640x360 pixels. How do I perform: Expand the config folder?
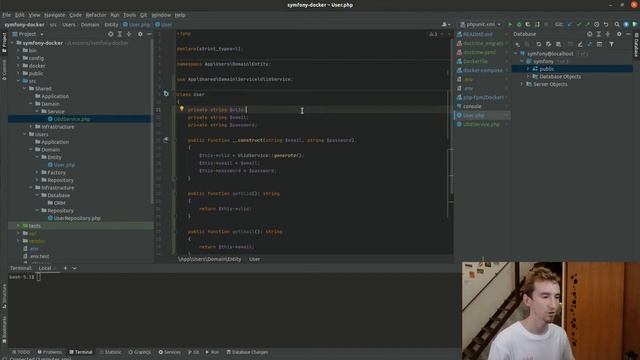(x=18, y=58)
